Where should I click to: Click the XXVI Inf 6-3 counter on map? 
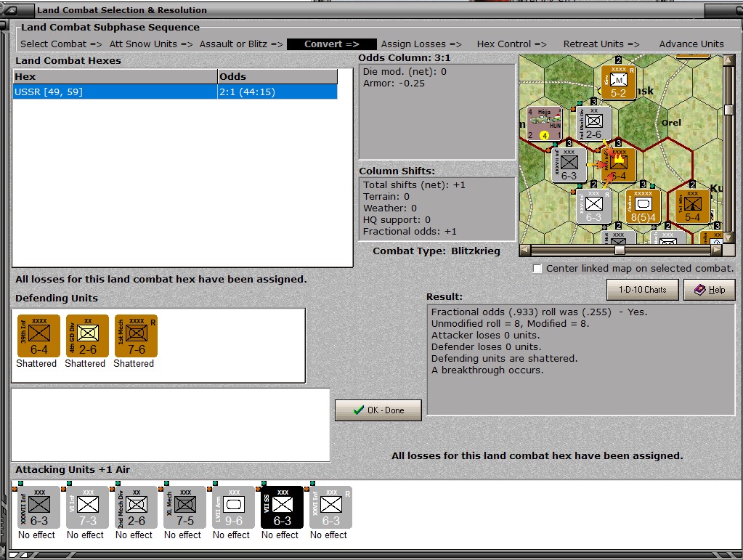(593, 206)
